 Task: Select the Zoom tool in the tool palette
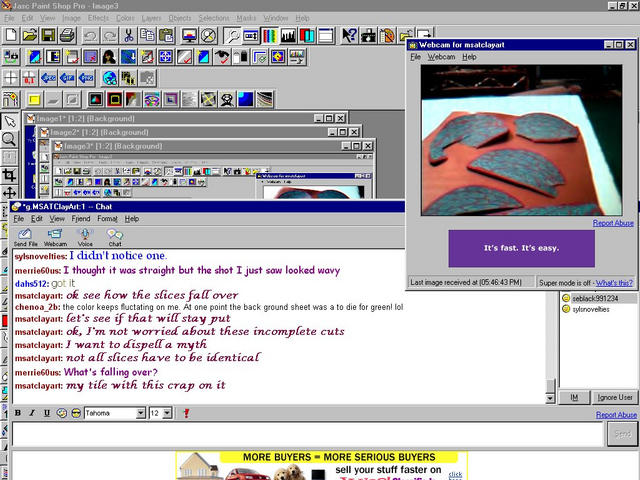[9, 139]
